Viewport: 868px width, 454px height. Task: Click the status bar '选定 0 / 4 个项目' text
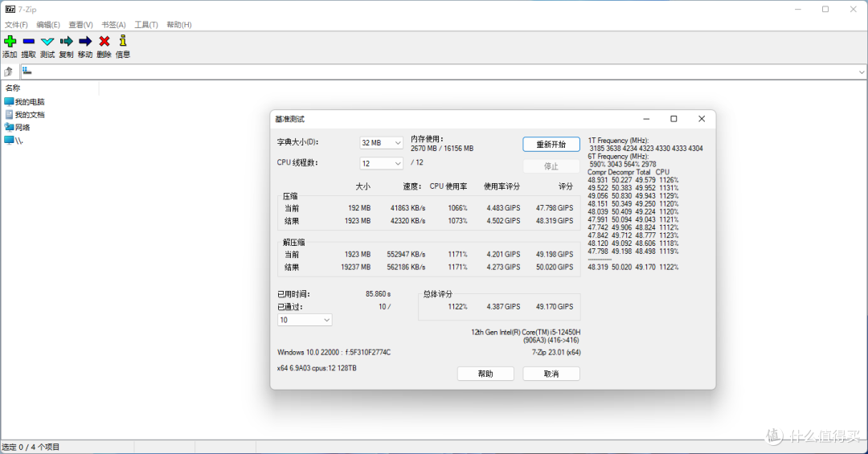point(31,447)
